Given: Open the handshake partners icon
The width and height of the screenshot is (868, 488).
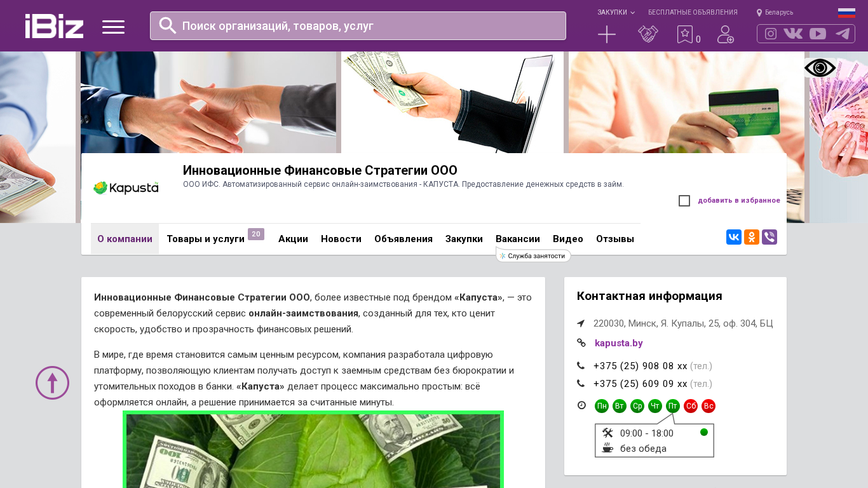Looking at the screenshot, I should [x=648, y=34].
